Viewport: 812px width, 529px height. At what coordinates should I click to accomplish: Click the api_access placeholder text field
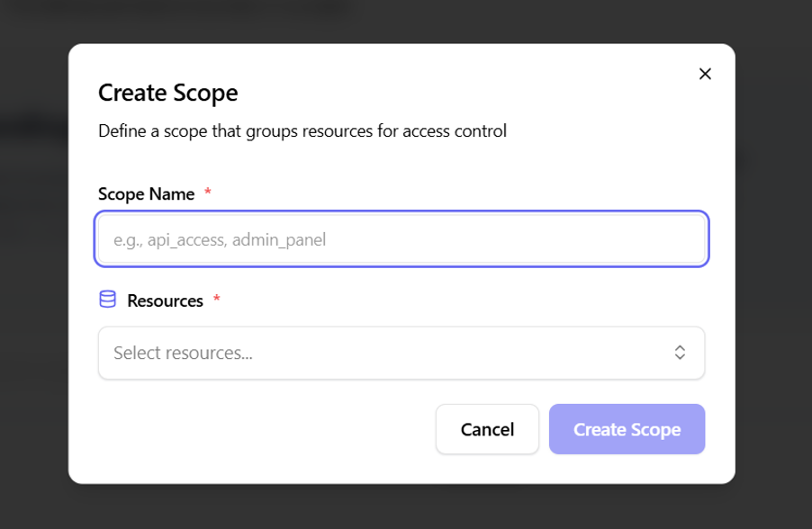click(x=401, y=238)
